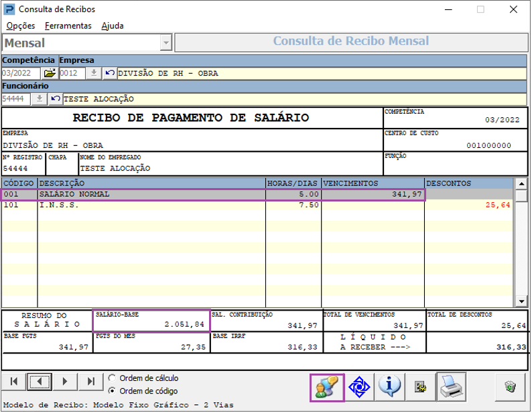
Task: Click the scroll down arrow of the items table
Action: tap(521, 301)
